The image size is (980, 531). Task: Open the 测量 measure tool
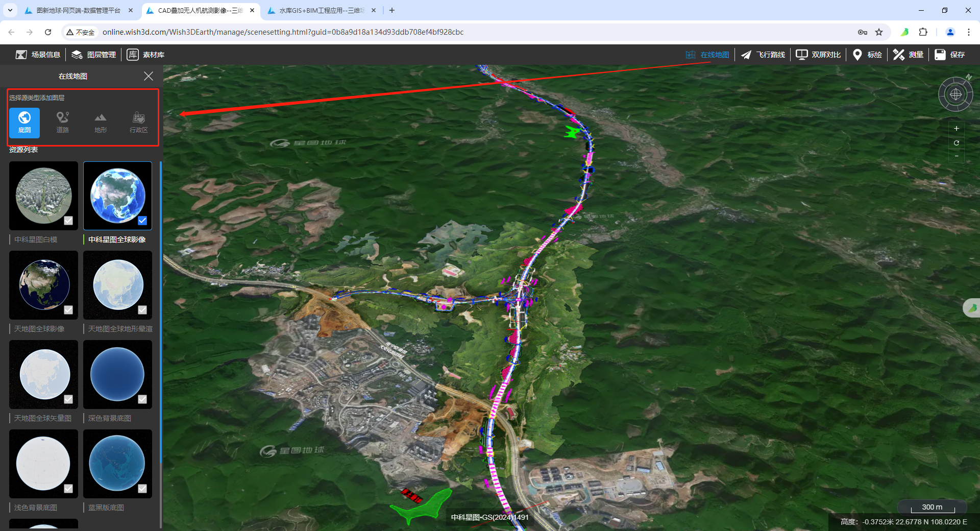[x=909, y=55]
